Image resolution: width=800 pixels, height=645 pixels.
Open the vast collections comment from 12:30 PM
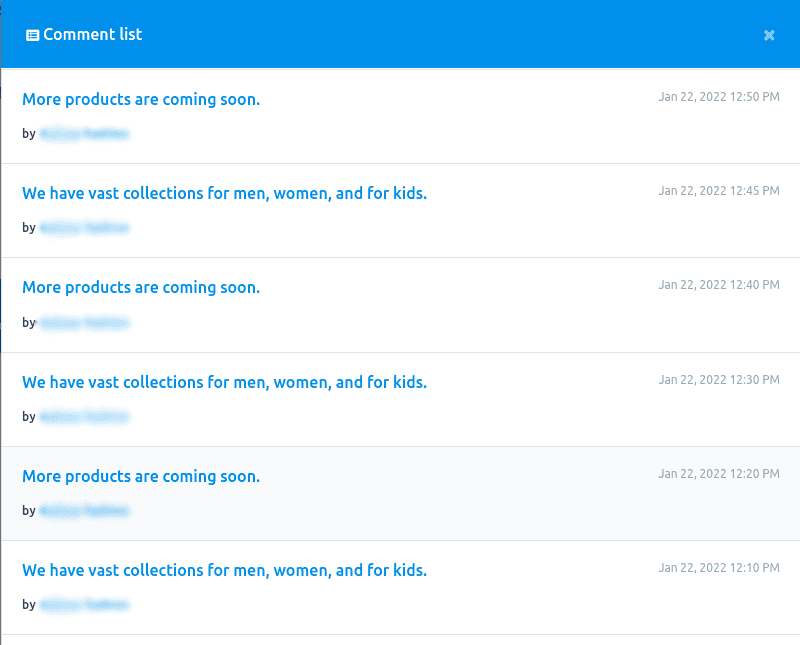point(224,382)
